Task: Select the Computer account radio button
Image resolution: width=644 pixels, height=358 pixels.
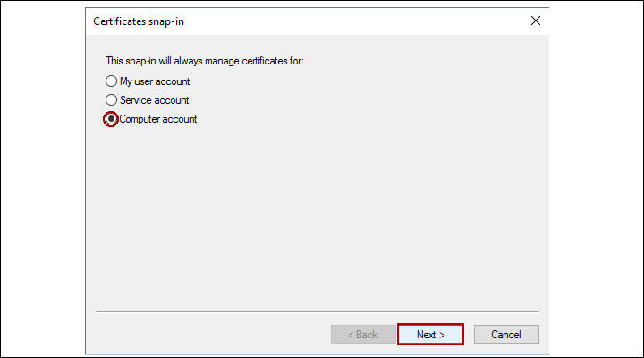Action: click(111, 119)
